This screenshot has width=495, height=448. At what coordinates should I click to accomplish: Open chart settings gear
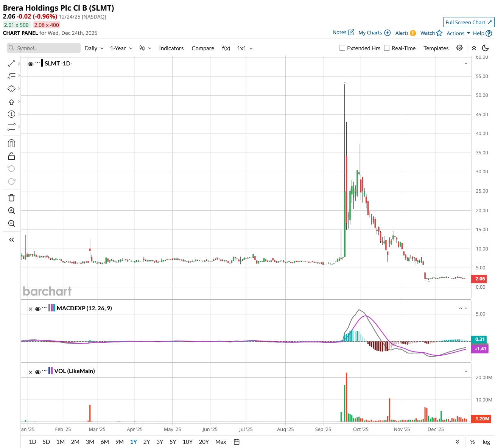pos(459,48)
